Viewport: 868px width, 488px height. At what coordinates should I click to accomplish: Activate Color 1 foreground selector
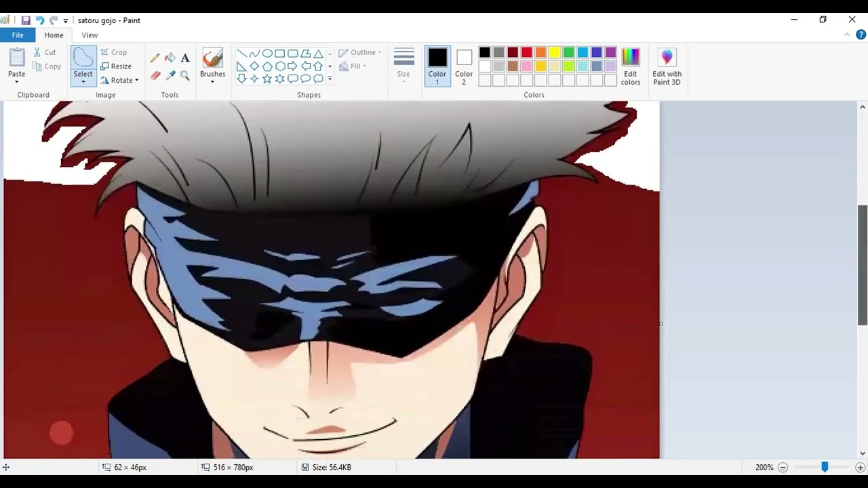coord(437,66)
